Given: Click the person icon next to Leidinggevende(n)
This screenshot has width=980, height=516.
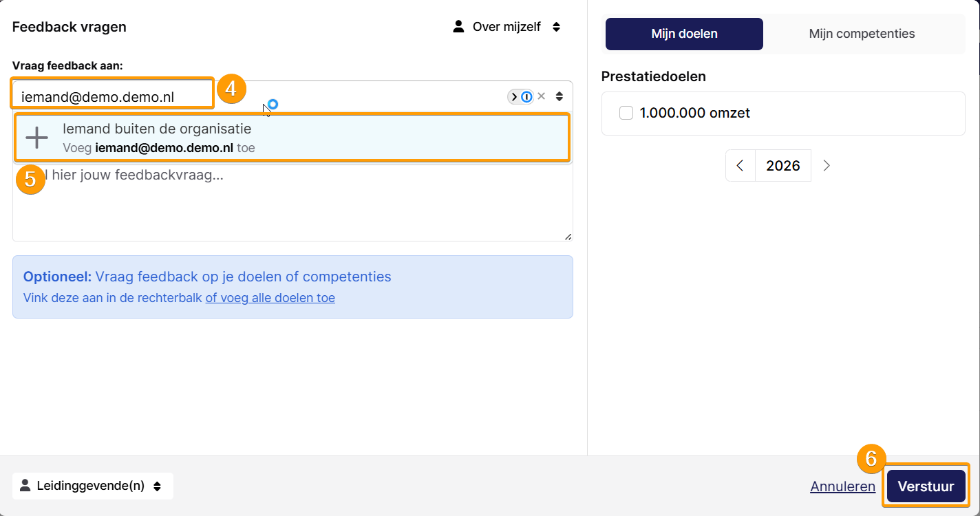Looking at the screenshot, I should click(25, 486).
